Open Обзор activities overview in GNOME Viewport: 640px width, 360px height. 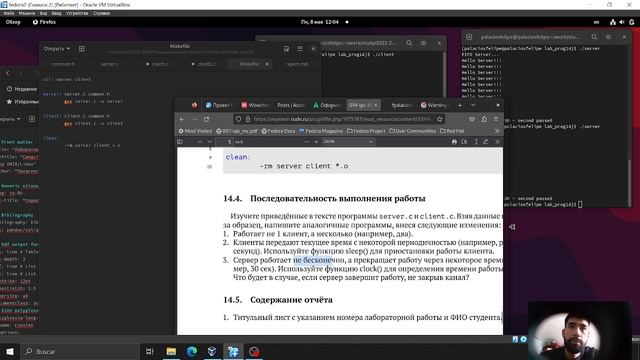tap(13, 22)
